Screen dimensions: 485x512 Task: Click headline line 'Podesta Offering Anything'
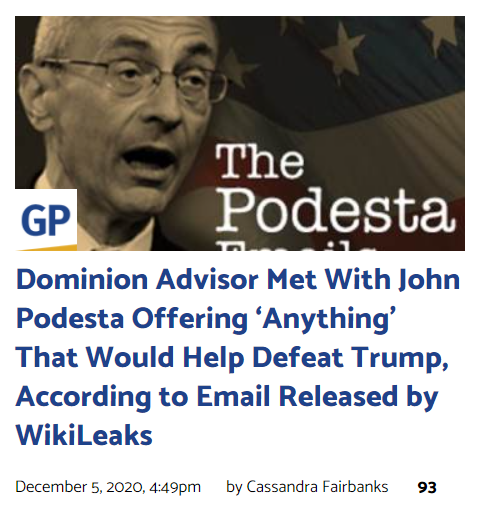[x=206, y=318]
